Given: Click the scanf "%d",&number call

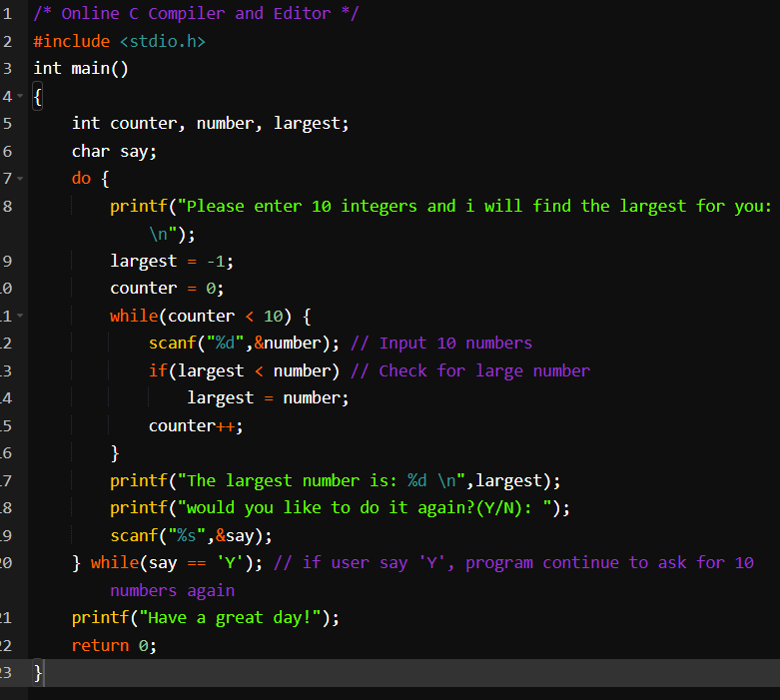Looking at the screenshot, I should click(x=244, y=344).
